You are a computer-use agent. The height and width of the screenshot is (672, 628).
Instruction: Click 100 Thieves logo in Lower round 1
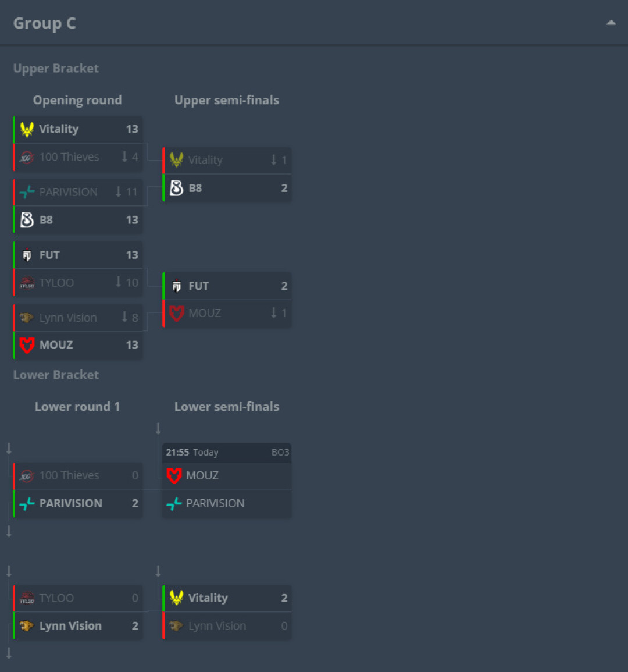tap(27, 476)
